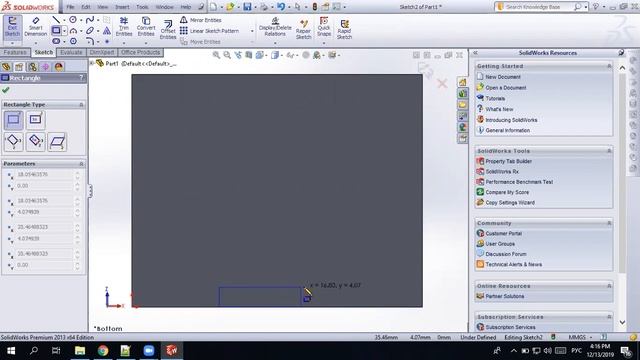Image resolution: width=640 pixels, height=360 pixels.
Task: Expand the Part1 tree node
Action: coord(92,63)
